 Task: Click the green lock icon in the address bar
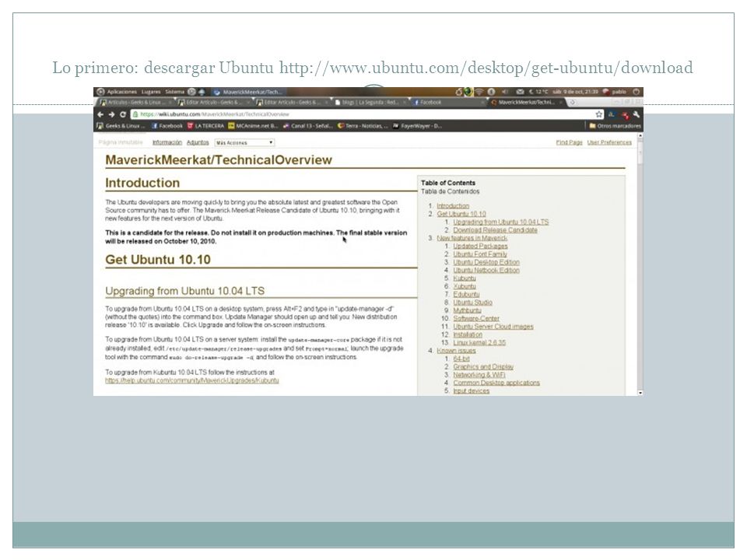pyautogui.click(x=135, y=114)
